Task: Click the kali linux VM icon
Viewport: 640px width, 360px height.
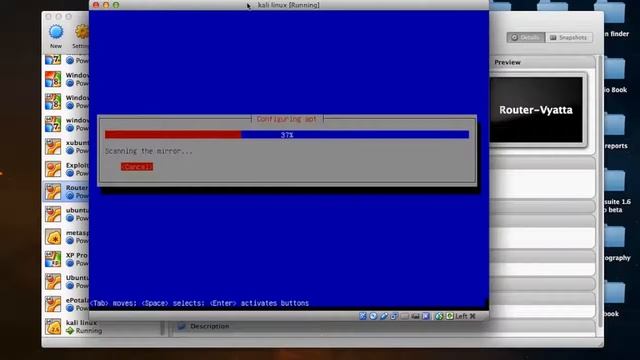Action: [x=53, y=327]
